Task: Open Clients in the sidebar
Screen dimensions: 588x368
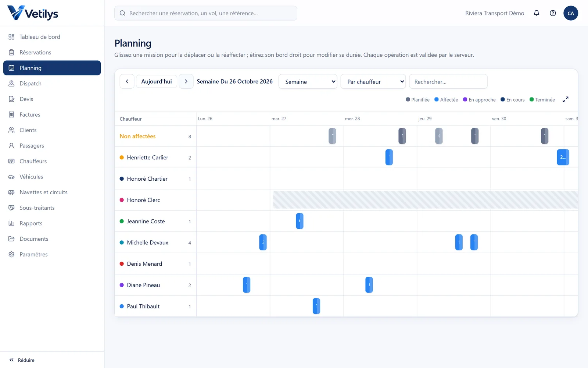Action: click(x=52, y=130)
